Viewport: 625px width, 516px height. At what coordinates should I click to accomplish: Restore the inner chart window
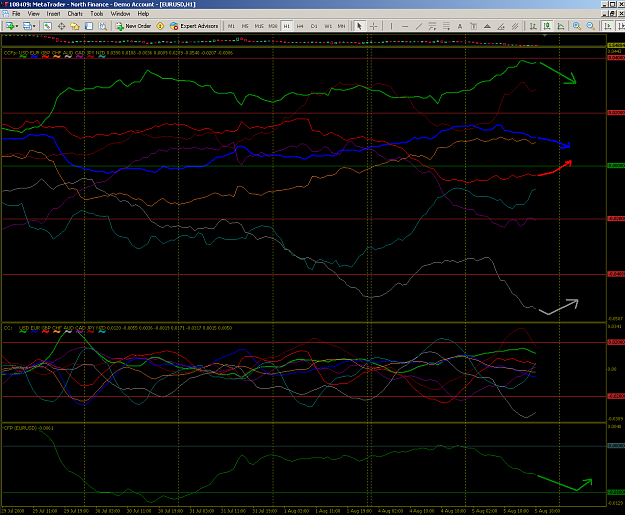click(613, 14)
